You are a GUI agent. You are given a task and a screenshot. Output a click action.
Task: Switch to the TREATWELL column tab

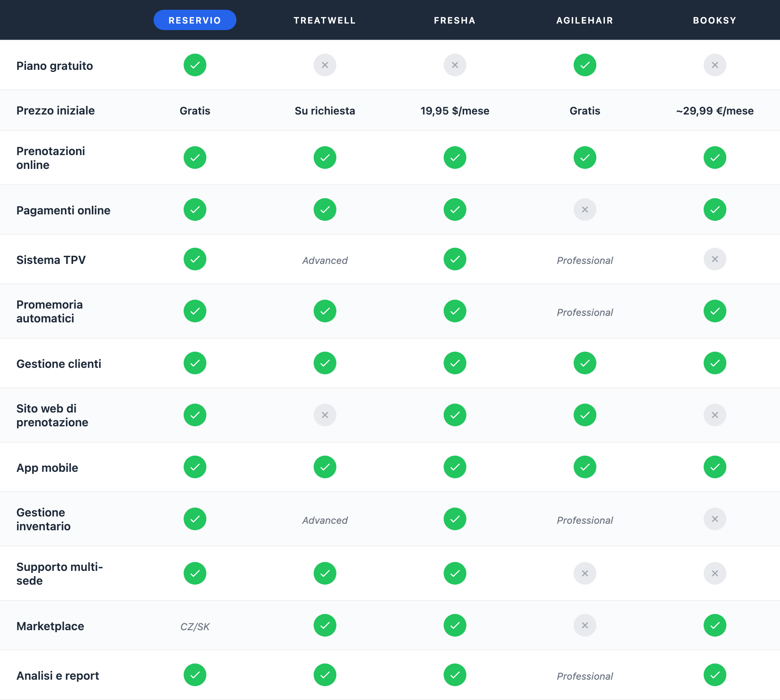pyautogui.click(x=325, y=20)
